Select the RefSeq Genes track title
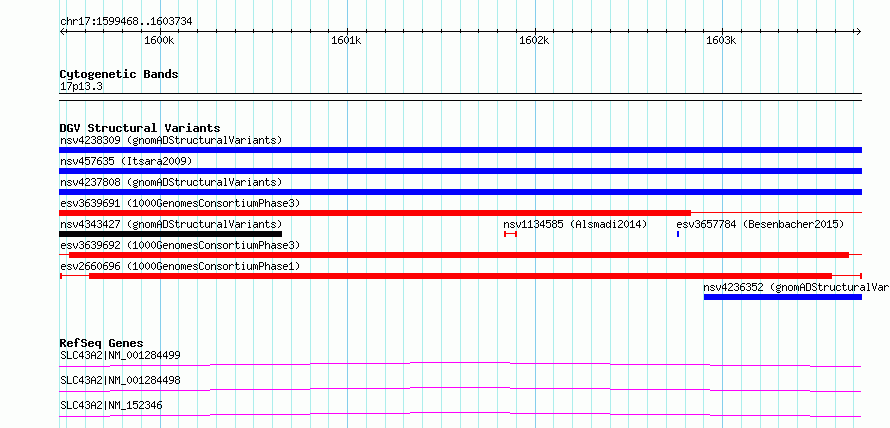This screenshot has width=890, height=428. point(102,343)
